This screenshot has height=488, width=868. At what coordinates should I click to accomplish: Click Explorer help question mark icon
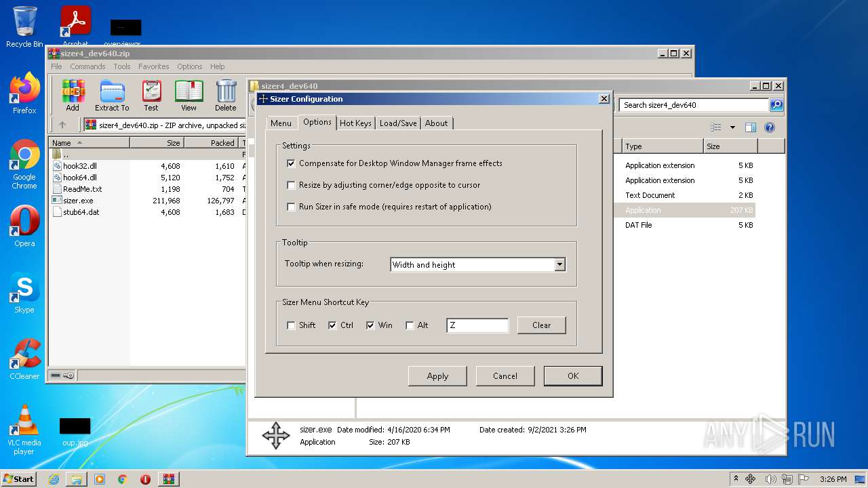click(770, 127)
